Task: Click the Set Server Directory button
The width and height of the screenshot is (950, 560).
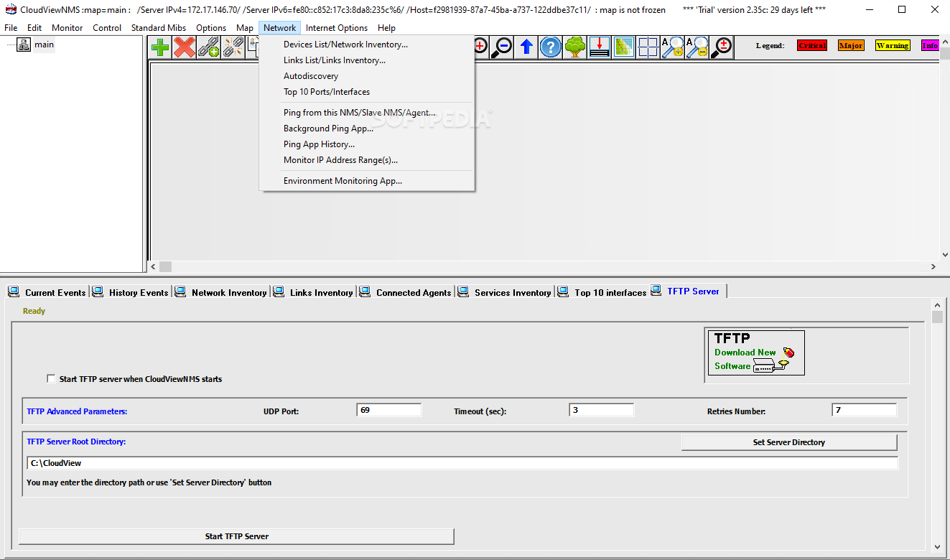Action: 788,442
